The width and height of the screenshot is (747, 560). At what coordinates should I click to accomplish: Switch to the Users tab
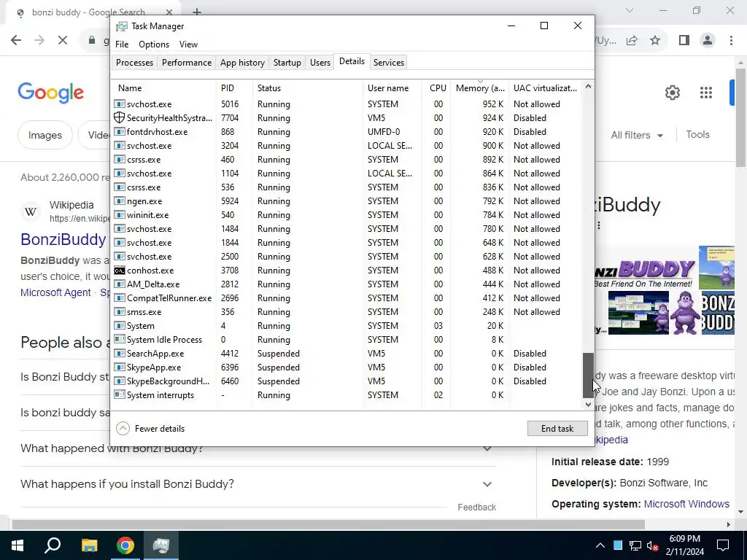320,63
